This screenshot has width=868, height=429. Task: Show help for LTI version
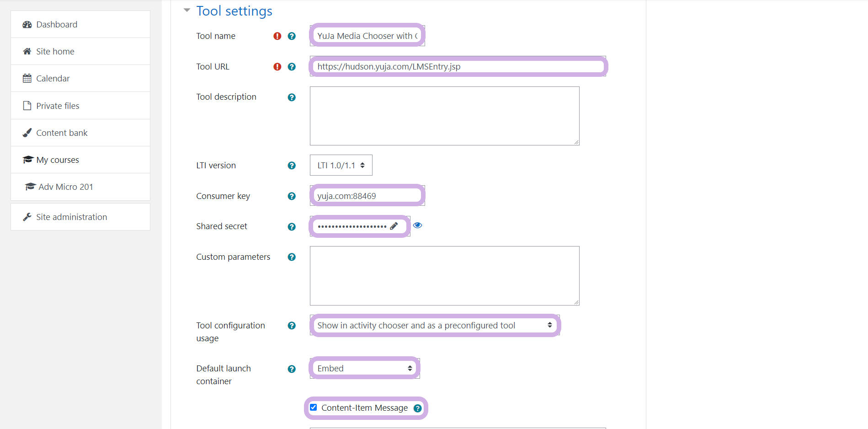click(292, 166)
